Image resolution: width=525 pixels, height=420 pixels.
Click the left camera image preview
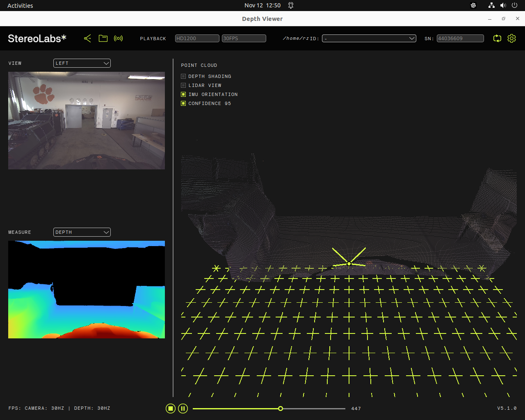coord(87,121)
